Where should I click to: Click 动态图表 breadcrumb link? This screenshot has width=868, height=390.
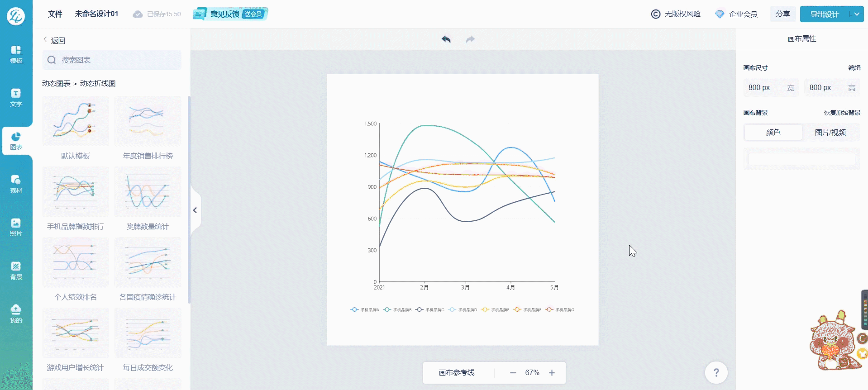(x=56, y=83)
